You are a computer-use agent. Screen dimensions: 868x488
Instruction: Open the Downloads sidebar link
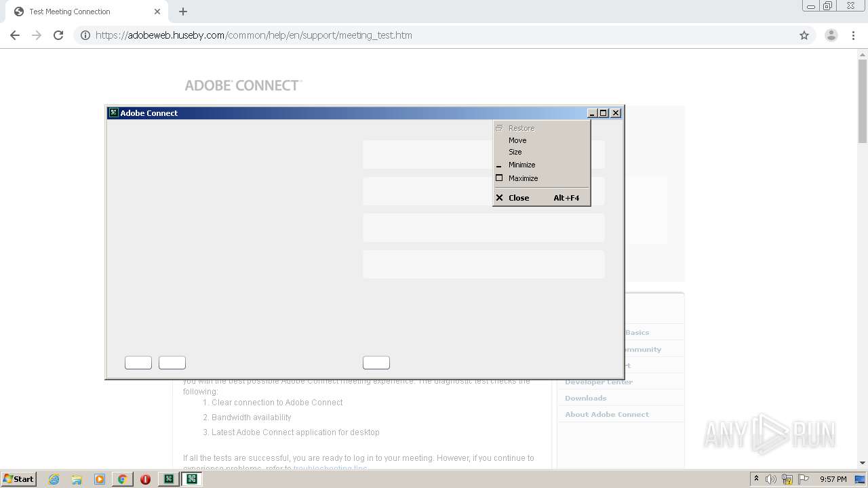[x=586, y=398]
